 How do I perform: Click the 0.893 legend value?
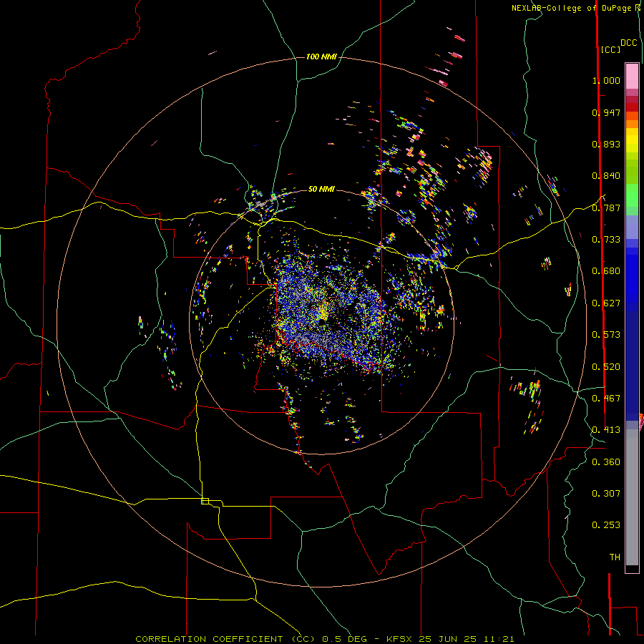(x=606, y=144)
